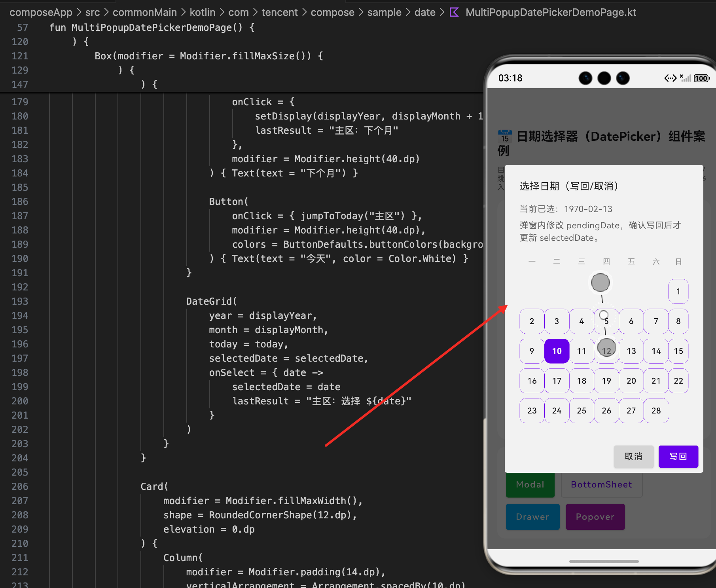
Task: Select day 2 in calendar grid
Action: click(532, 321)
